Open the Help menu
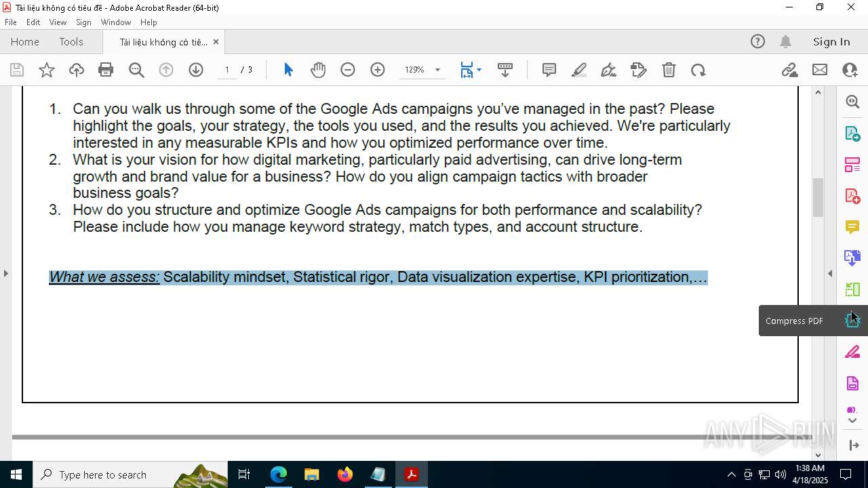Screen dimensions: 868x488 [x=149, y=22]
